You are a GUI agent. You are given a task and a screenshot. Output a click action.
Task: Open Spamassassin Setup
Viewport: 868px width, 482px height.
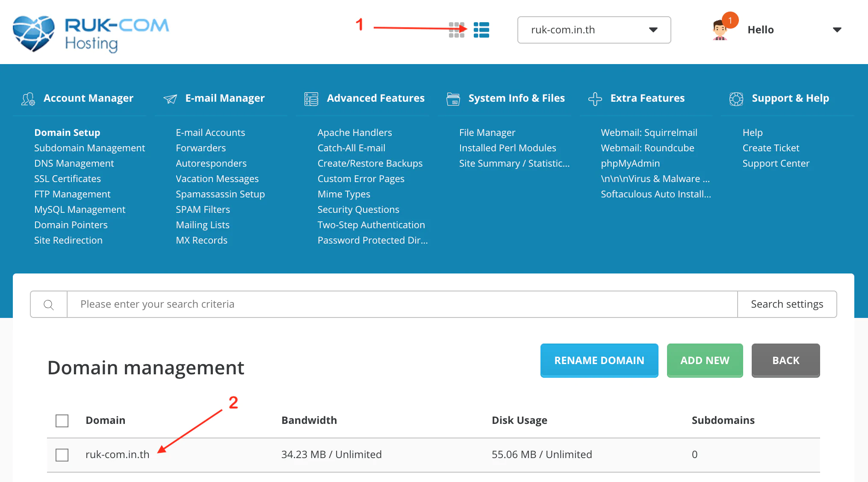(x=220, y=194)
